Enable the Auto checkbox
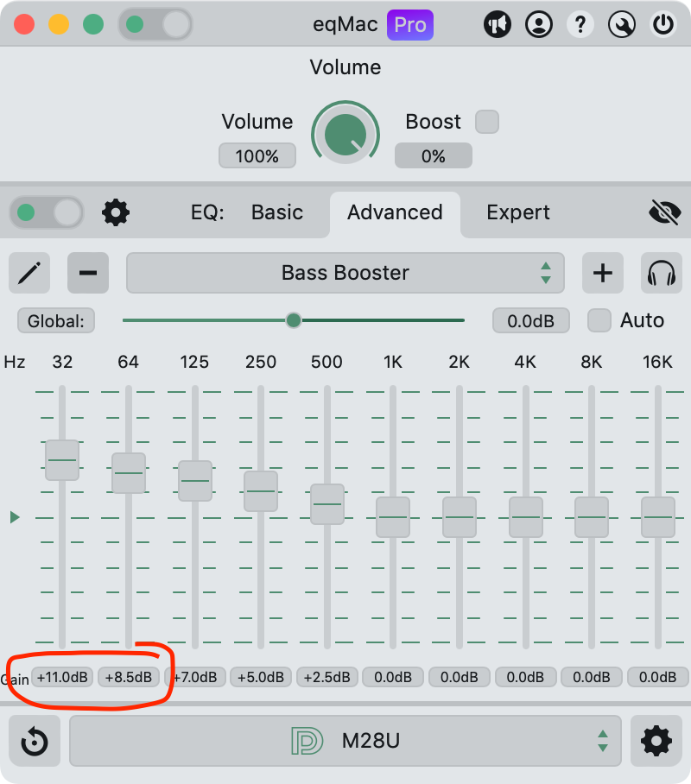The width and height of the screenshot is (691, 784). 599,320
